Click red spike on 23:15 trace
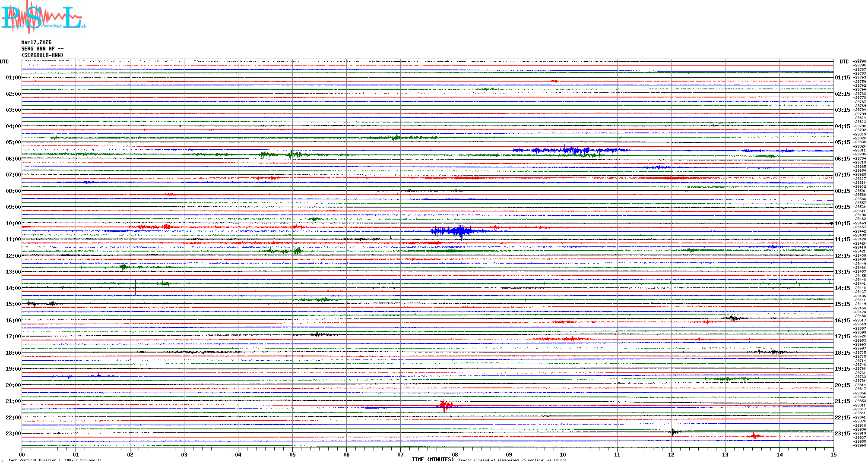The height and width of the screenshot is (466, 868). coord(754,436)
